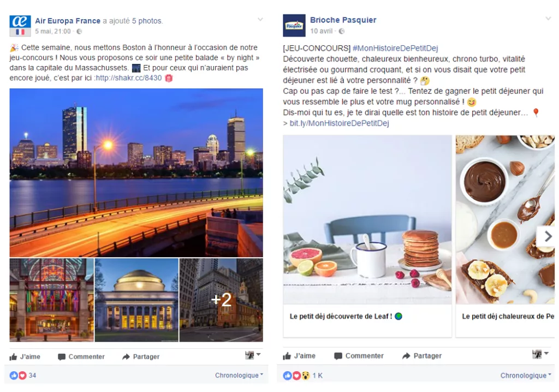Expand Chronologique sorting under Air Europa post
This screenshot has width=559, height=392.
[239, 375]
